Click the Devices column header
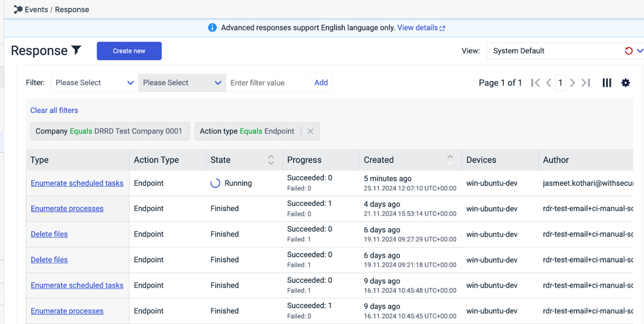This screenshot has width=644, height=324. click(x=500, y=160)
